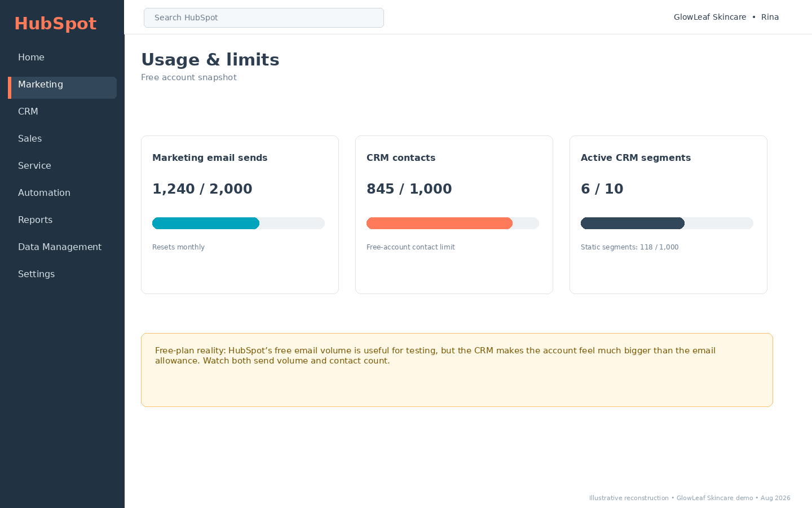Click the CRM contacts progress bar
The image size is (812, 508).
pos(453,223)
